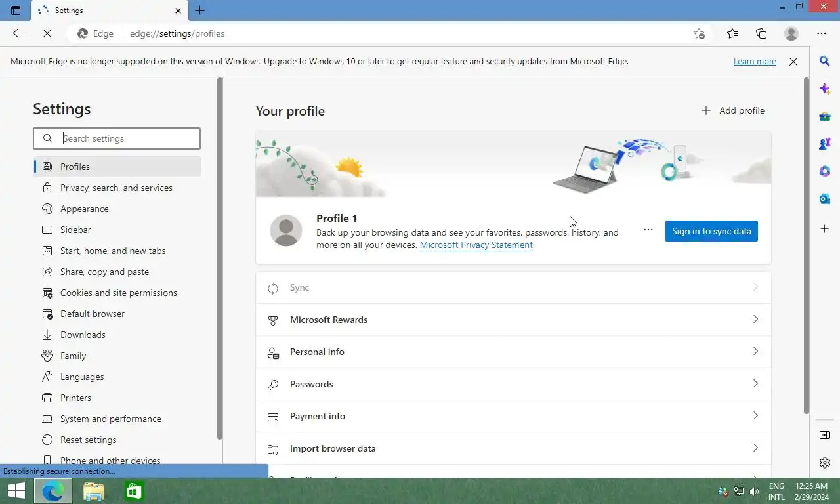Click the settings menu scrollbar

[220, 259]
